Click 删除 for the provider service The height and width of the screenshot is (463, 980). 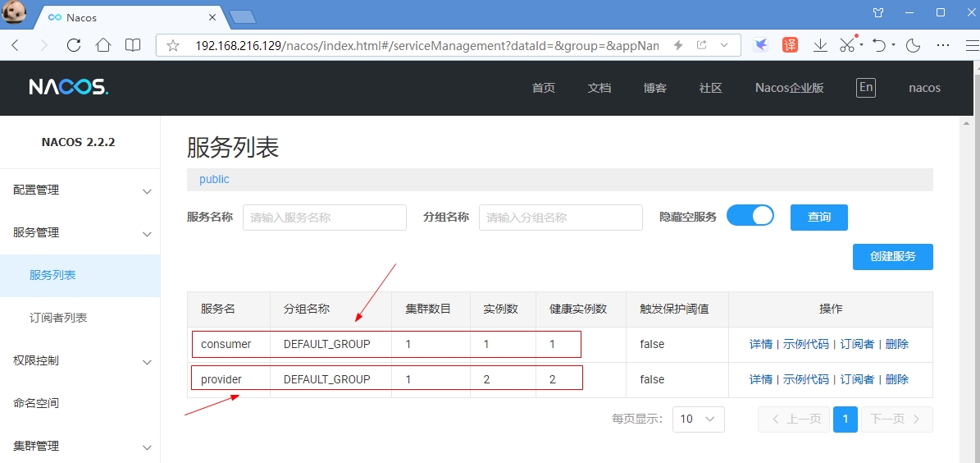click(897, 379)
